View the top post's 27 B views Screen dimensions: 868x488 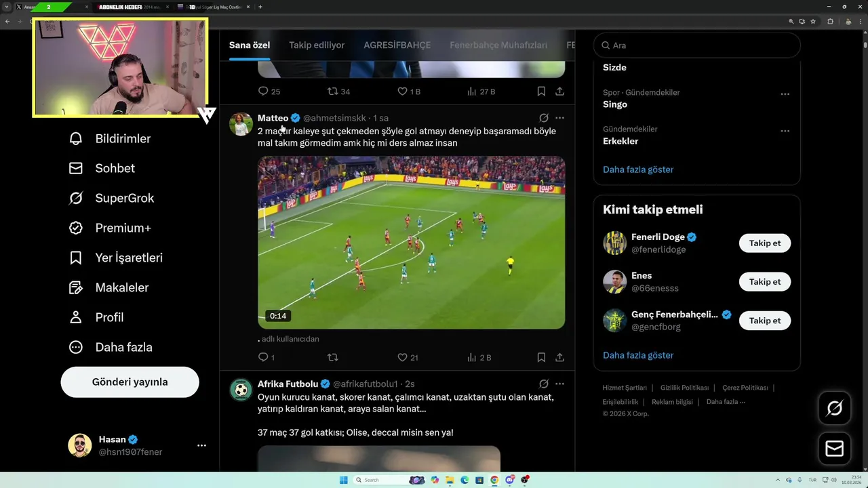pyautogui.click(x=481, y=91)
